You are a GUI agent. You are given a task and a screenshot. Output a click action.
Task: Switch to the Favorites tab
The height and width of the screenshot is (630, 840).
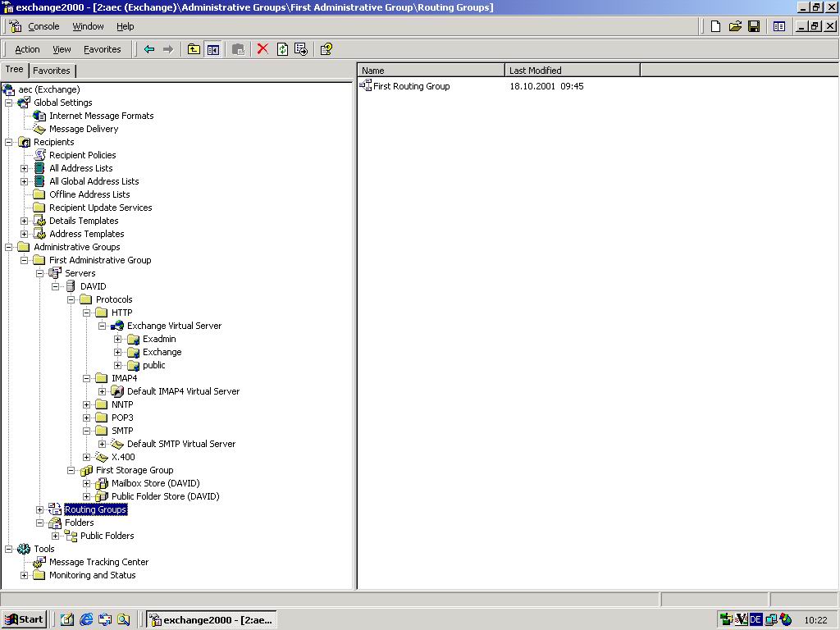click(52, 71)
